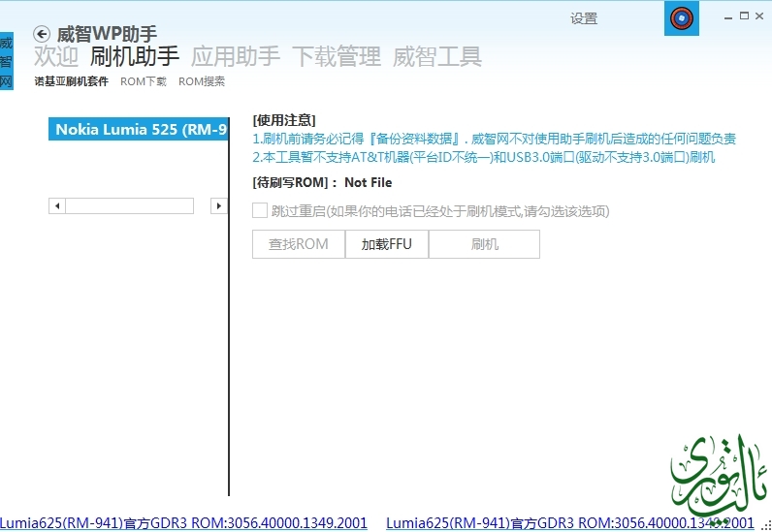Minimize the application window
Screen dimensions: 772x532
(x=728, y=16)
